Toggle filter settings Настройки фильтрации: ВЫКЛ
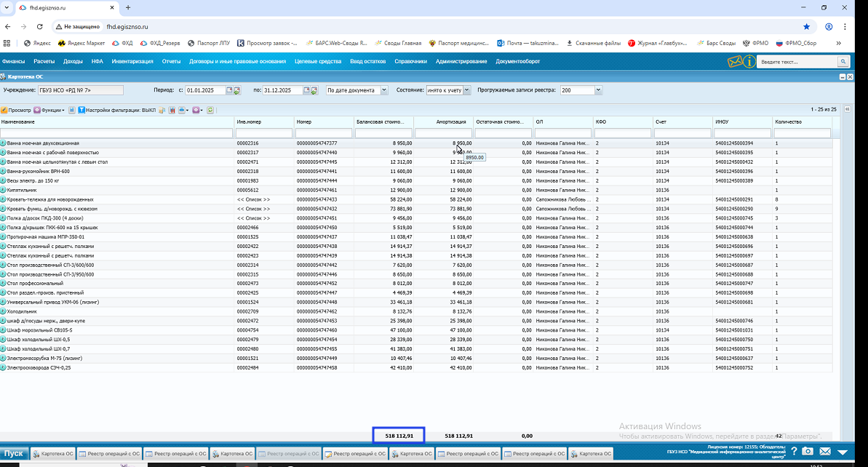This screenshot has height=467, width=868. 116,110
